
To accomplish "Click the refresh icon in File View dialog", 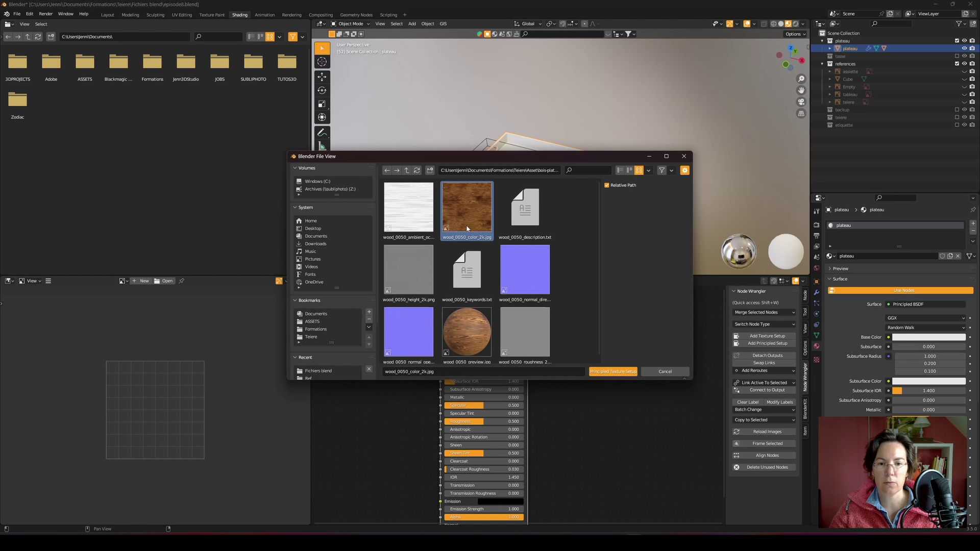I will click(x=417, y=170).
